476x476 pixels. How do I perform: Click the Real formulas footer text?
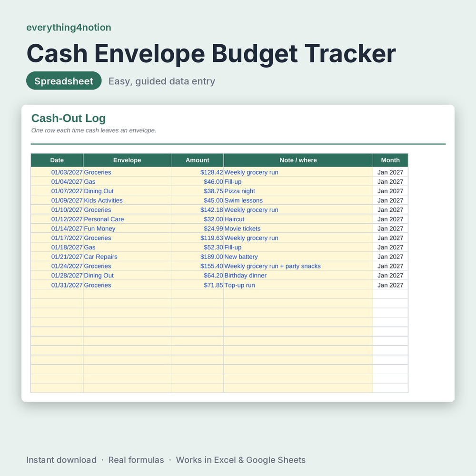click(136, 460)
